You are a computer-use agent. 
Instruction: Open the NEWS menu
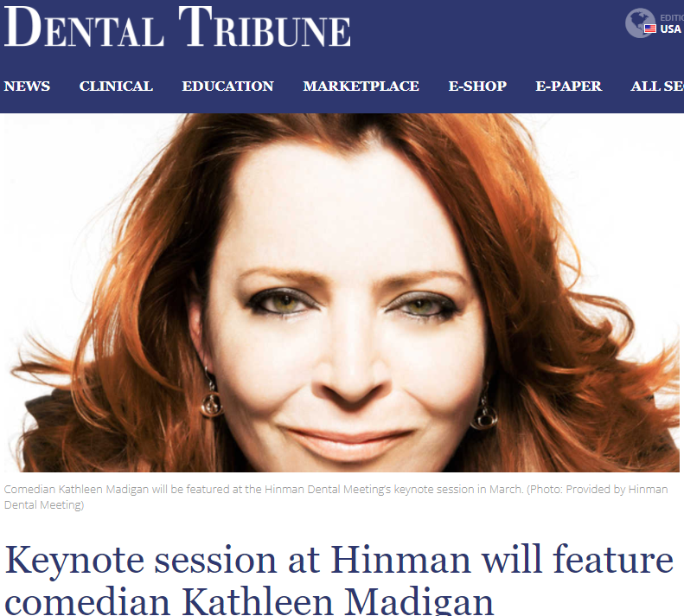tap(27, 86)
